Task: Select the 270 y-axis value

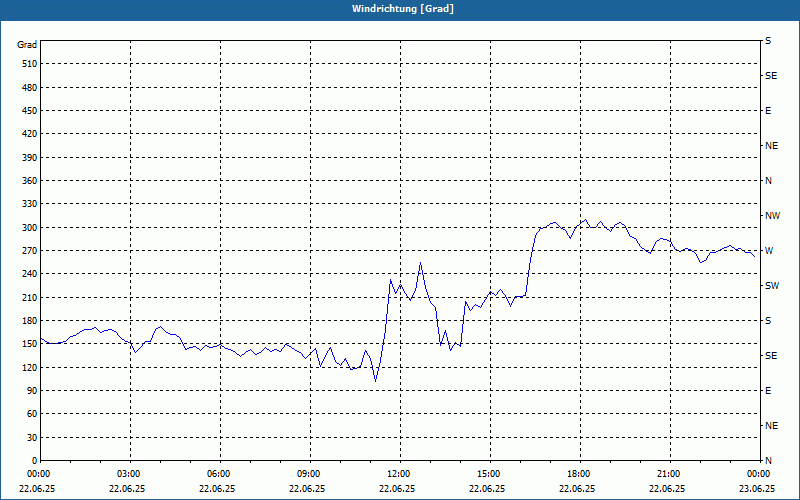Action: coord(30,251)
